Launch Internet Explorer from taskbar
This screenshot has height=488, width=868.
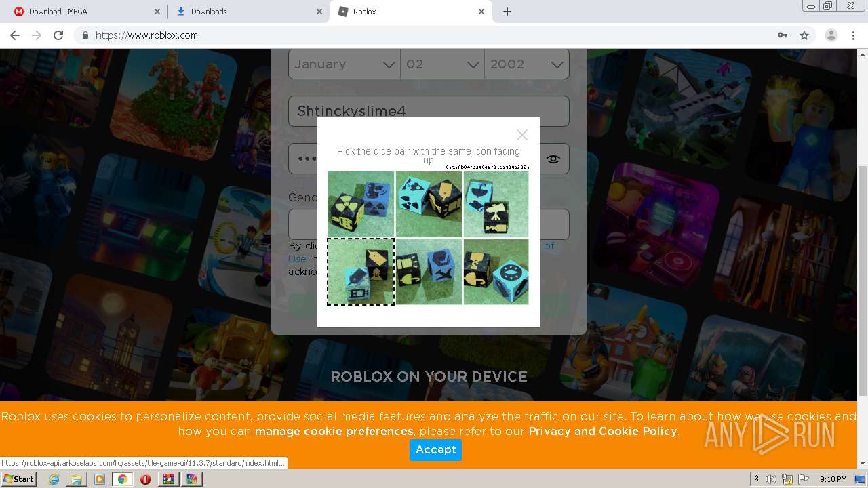point(54,479)
